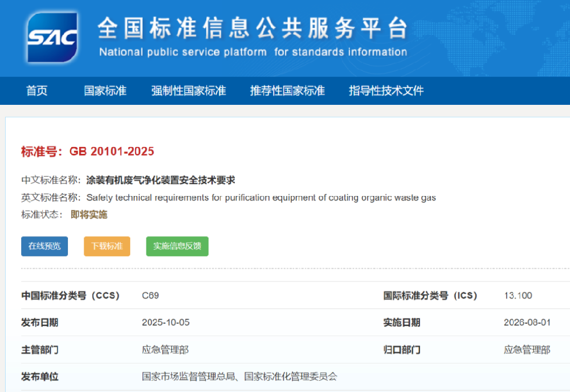Viewport: 570px width, 392px height.
Task: Click the 在线预览 preview button
Action: [x=44, y=246]
